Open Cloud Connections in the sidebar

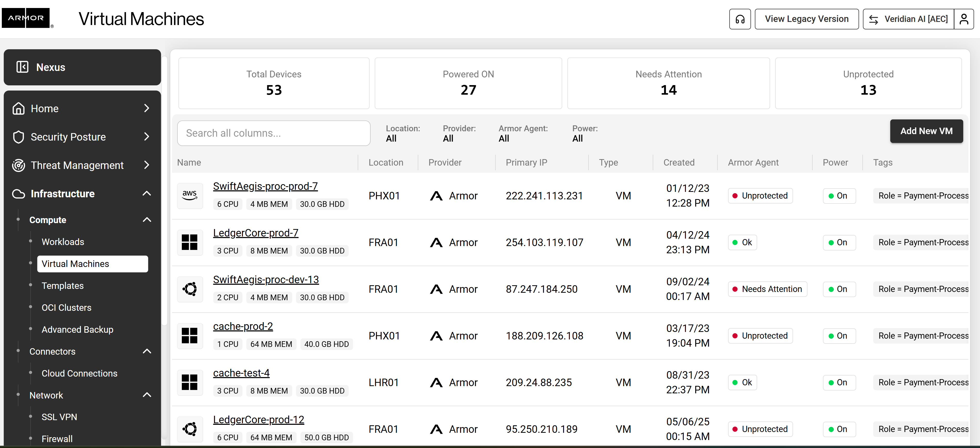79,373
